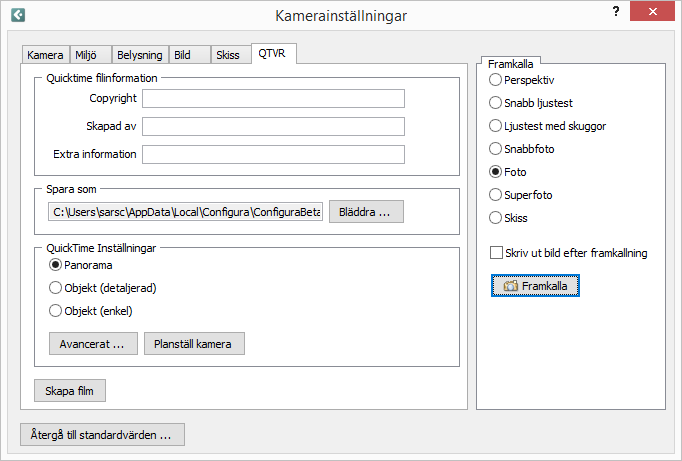682x461 pixels.
Task: Select the Belysning tab
Action: [x=139, y=55]
